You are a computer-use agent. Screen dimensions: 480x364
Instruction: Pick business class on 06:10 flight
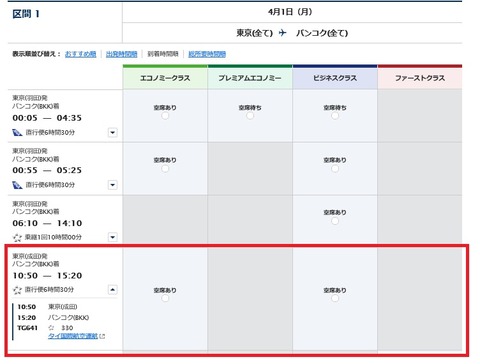coord(335,221)
